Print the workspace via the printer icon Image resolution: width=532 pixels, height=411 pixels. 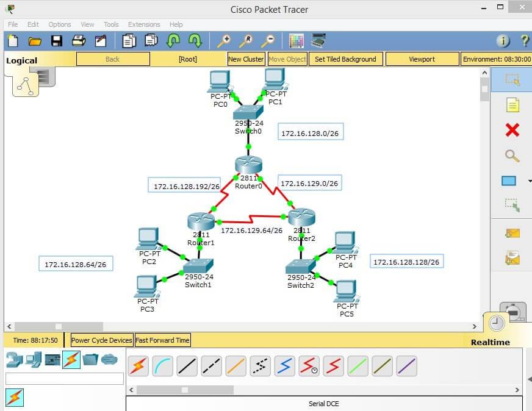point(79,41)
